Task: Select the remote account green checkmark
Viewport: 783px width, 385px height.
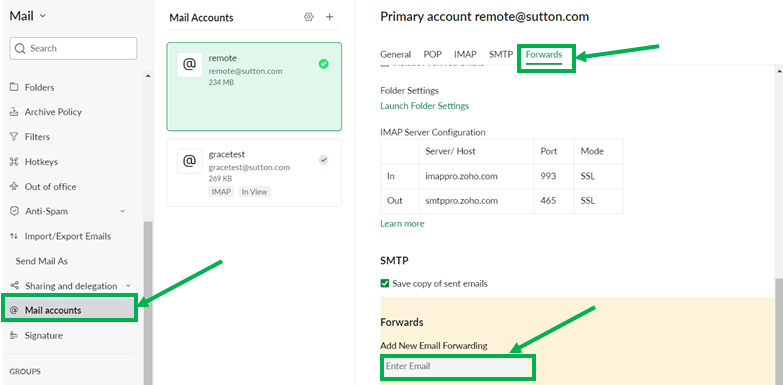Action: pos(324,64)
